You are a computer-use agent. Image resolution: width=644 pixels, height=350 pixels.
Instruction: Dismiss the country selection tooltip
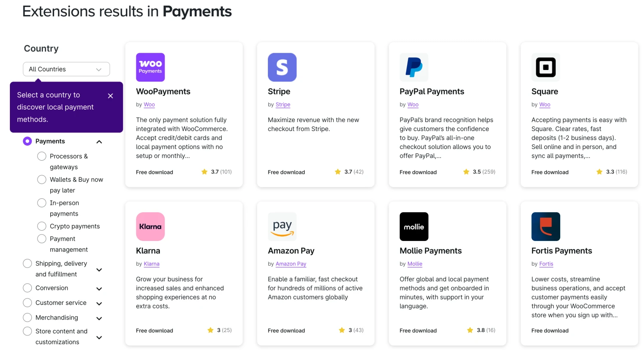110,96
